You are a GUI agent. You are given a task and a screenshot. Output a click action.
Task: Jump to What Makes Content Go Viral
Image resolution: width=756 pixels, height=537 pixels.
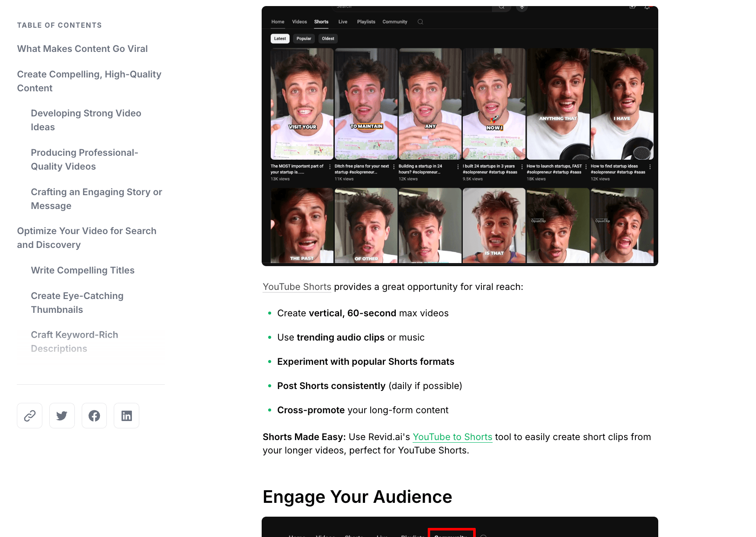pyautogui.click(x=82, y=49)
